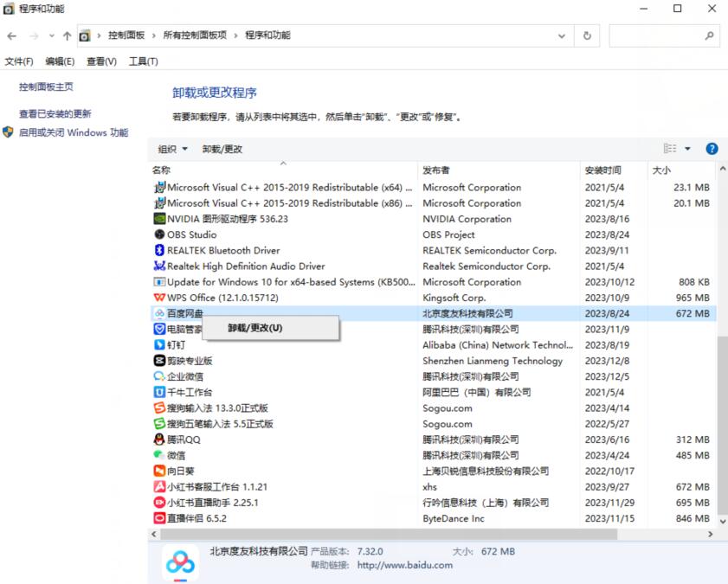The width and height of the screenshot is (728, 584).
Task: Open the recent locations dropdown arrow
Action: click(x=52, y=35)
